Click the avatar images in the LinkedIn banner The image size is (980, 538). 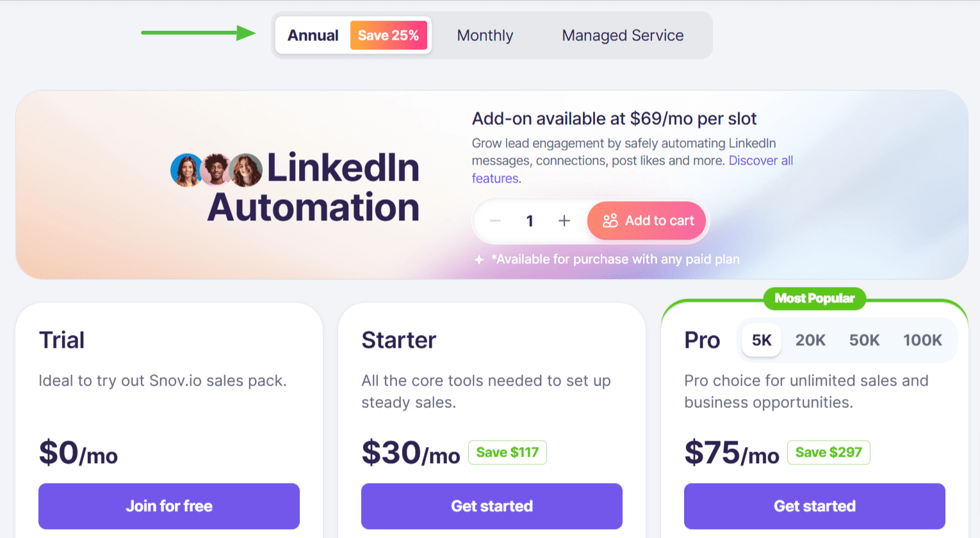(216, 170)
